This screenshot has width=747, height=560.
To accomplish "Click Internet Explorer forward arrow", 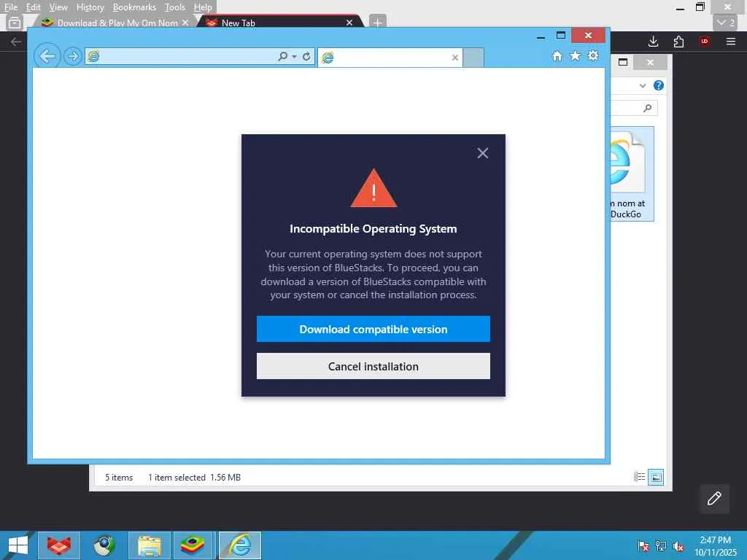I will (72, 56).
